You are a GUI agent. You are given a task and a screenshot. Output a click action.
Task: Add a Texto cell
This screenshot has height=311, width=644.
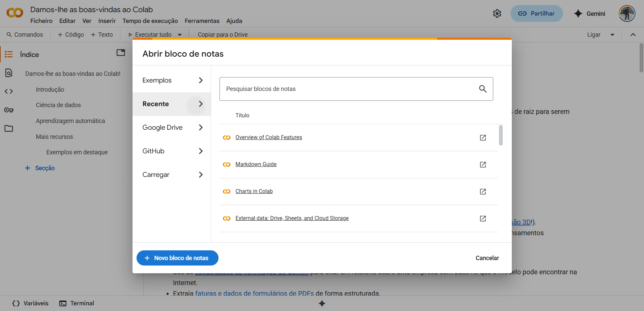coord(102,35)
